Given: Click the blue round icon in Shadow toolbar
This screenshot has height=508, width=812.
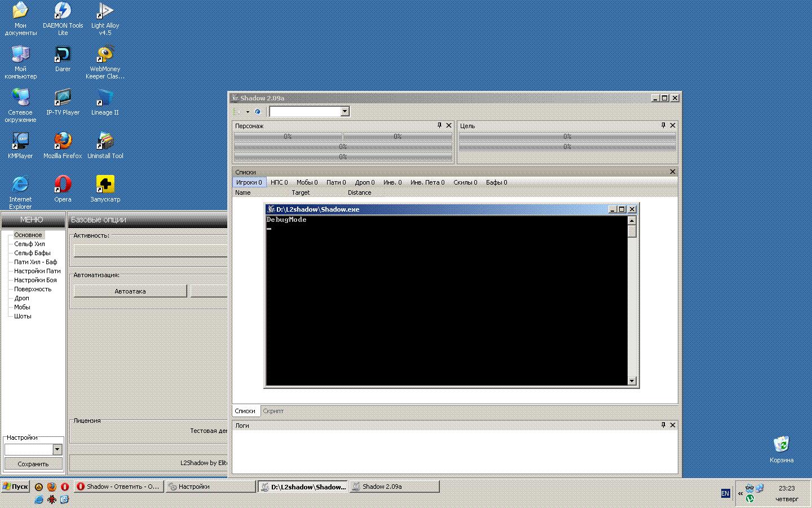Looking at the screenshot, I should click(x=258, y=112).
